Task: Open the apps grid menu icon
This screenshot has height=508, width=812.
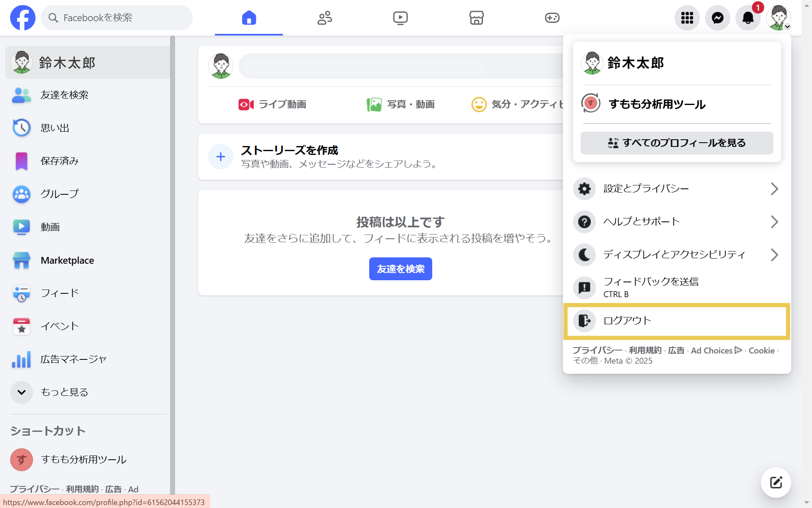Action: 687,18
